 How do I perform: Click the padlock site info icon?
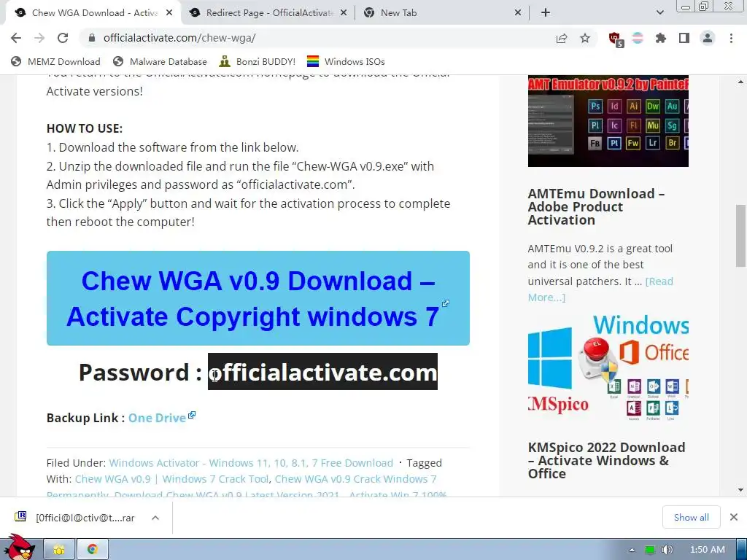[92, 38]
